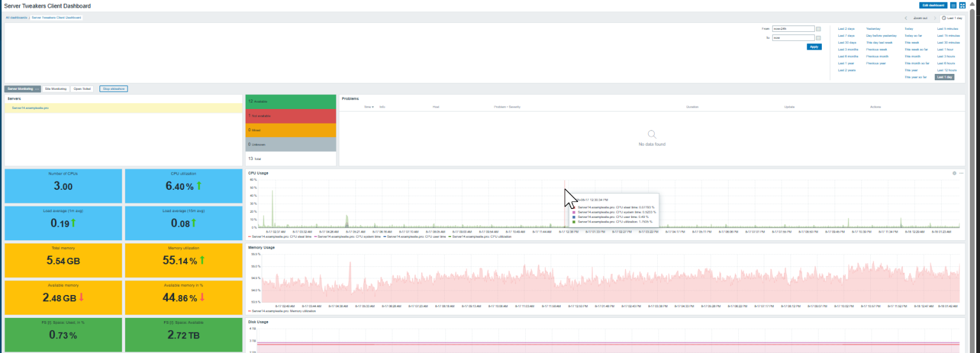Viewport: 980px width, 353px height.
Task: Click the From time input field
Action: (793, 29)
